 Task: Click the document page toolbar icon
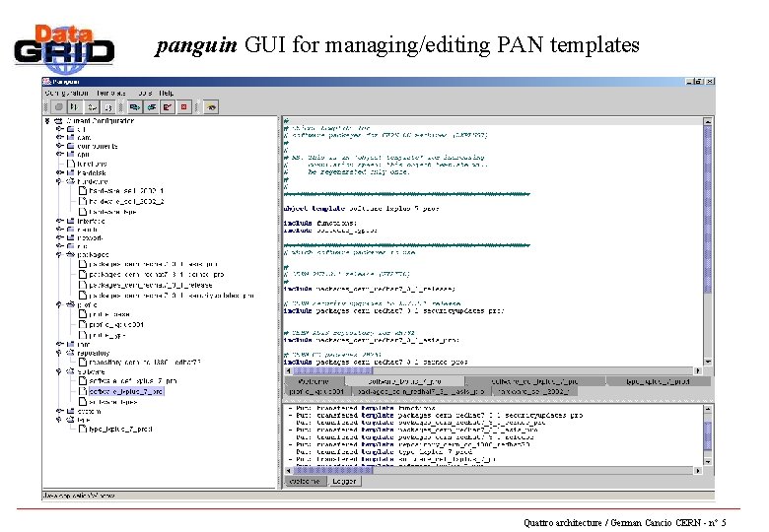pos(107,106)
